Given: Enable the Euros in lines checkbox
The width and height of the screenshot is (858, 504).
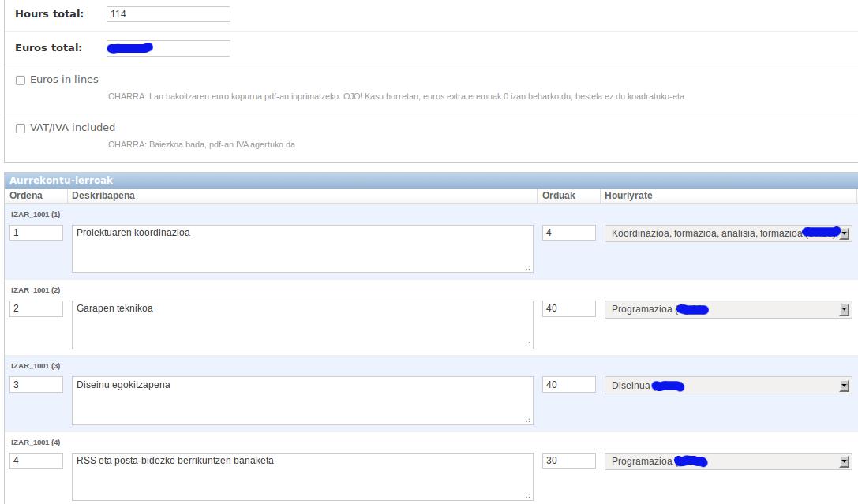Looking at the screenshot, I should 21,80.
